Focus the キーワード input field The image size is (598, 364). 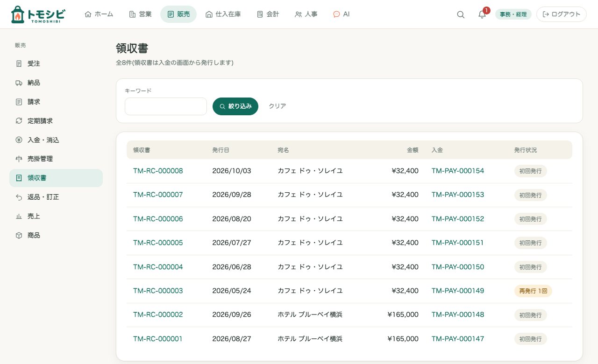(x=166, y=106)
